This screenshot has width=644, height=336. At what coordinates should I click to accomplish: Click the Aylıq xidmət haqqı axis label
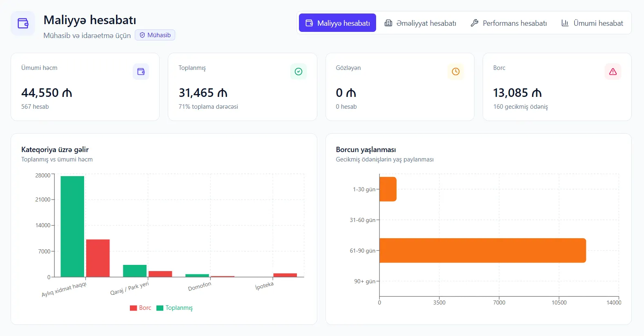(64, 289)
